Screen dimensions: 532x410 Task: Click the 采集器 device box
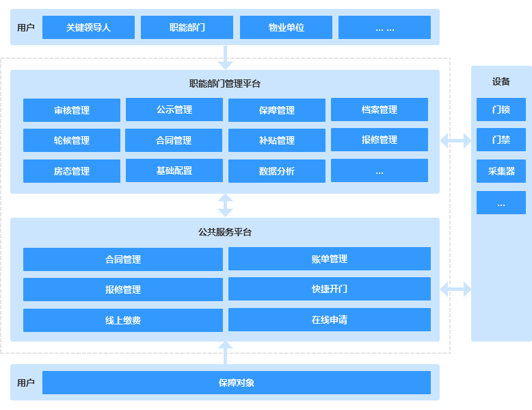[x=501, y=171]
